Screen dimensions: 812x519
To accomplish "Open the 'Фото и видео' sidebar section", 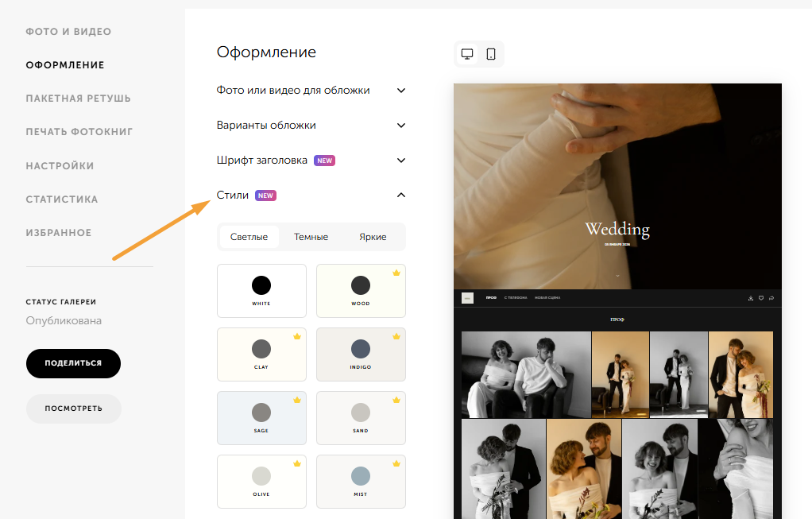I will [x=68, y=32].
